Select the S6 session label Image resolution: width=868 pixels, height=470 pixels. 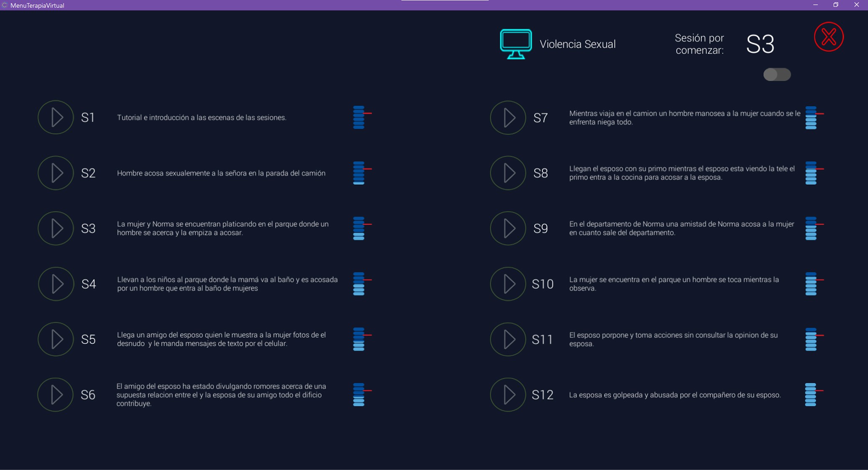click(88, 395)
